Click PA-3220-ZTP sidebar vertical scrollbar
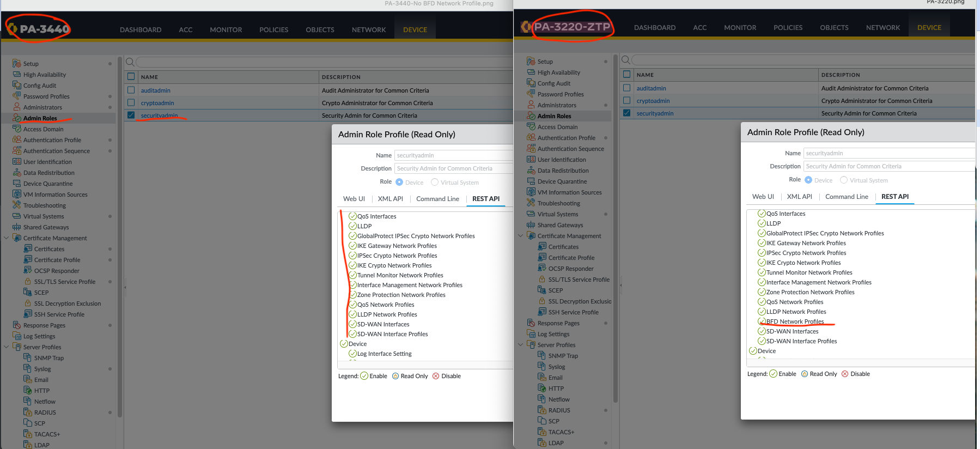 point(616,228)
